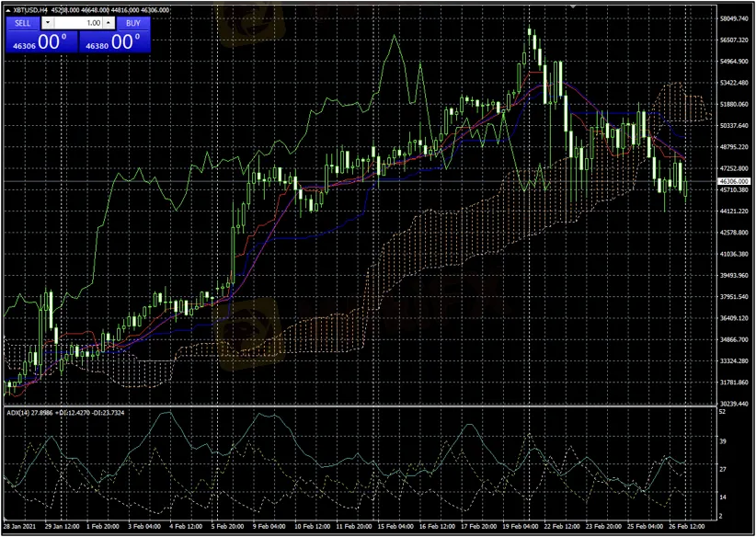Click the chart shift marker triangle at top
This screenshot has height=537, width=756.
click(x=574, y=6)
